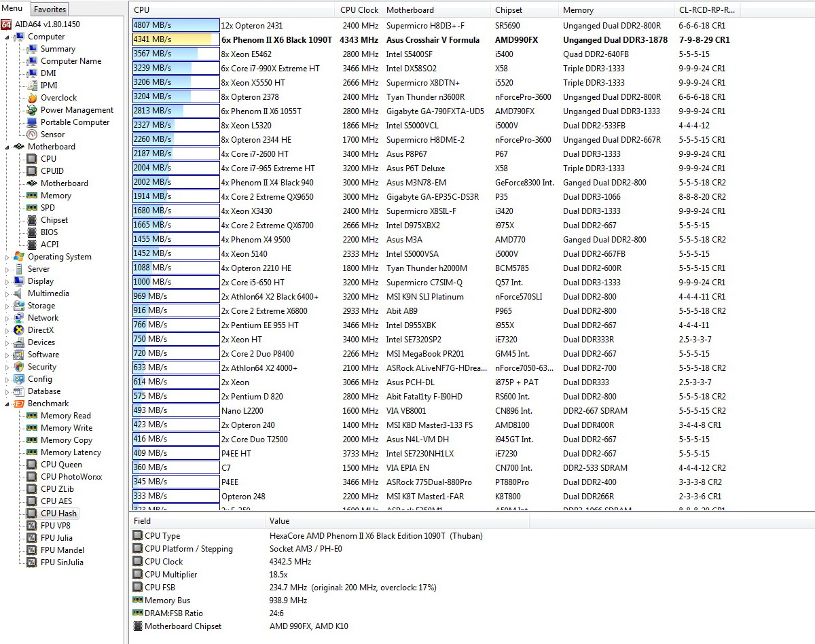
Task: Sort by the Chipset column header
Action: (x=524, y=10)
